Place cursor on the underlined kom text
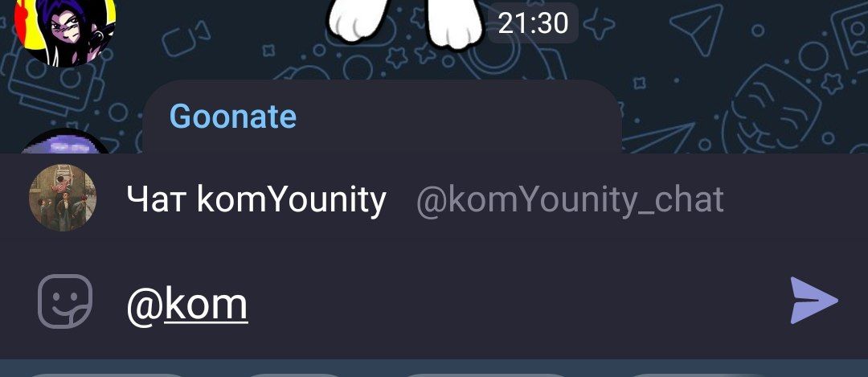This screenshot has height=377, width=868. click(206, 304)
